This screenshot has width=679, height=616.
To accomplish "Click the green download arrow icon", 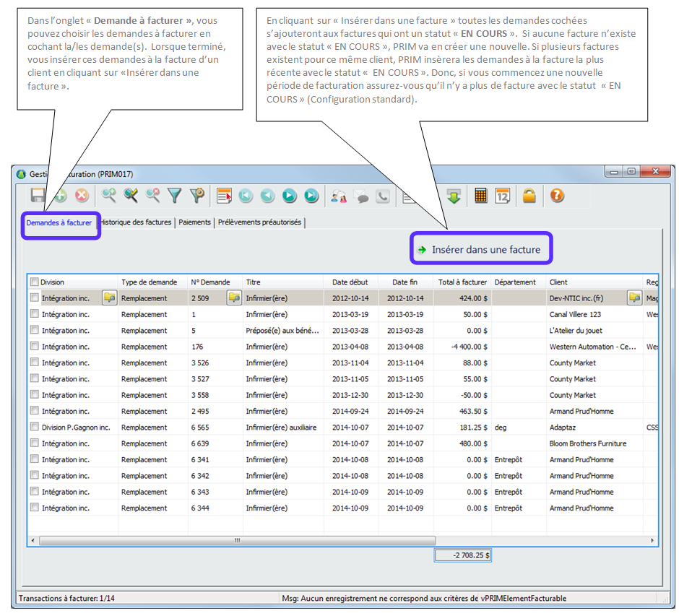I will [x=454, y=196].
